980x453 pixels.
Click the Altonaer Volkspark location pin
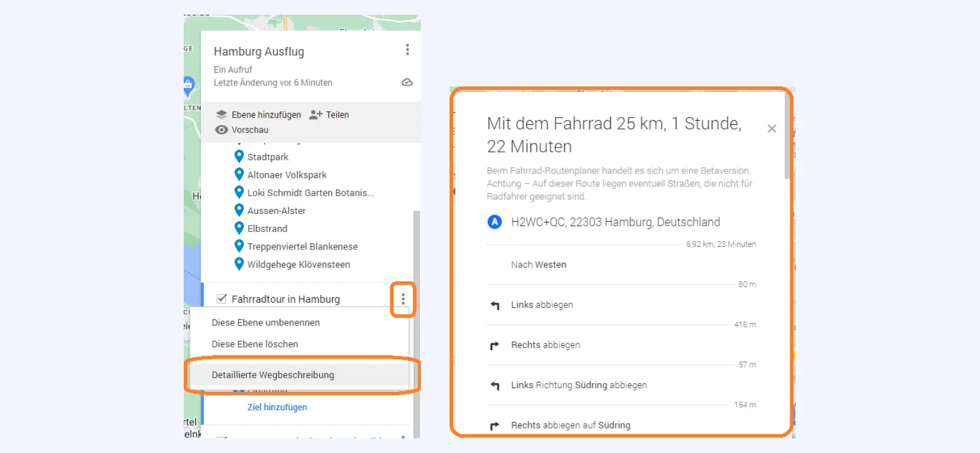[x=239, y=174]
